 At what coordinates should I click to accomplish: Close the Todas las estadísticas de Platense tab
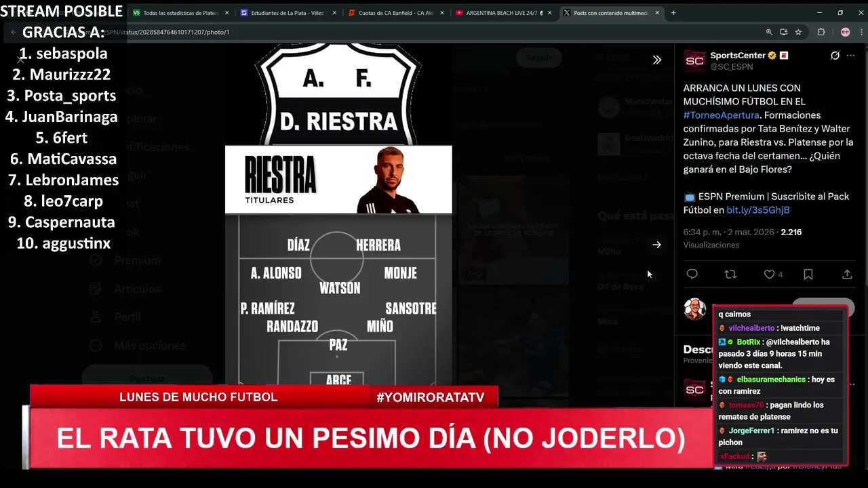click(x=226, y=13)
